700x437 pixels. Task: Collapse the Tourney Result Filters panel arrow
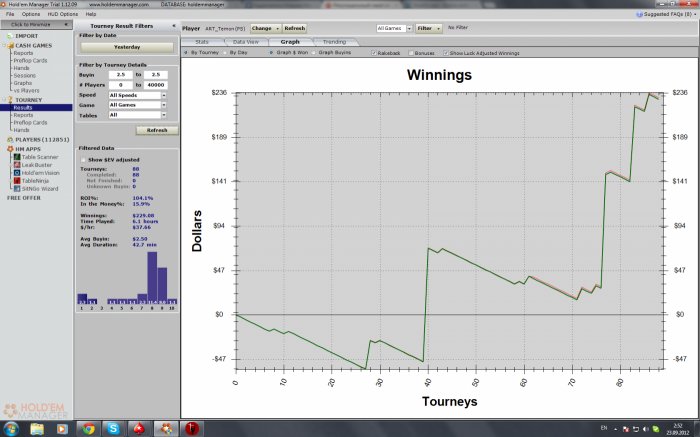(x=174, y=26)
